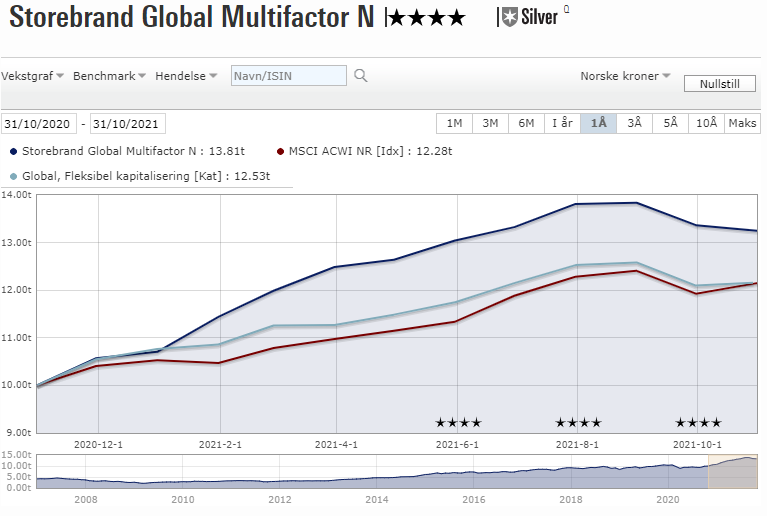Click the start date field 31/10/2020
Image resolution: width=767 pixels, height=516 pixels.
pos(39,124)
